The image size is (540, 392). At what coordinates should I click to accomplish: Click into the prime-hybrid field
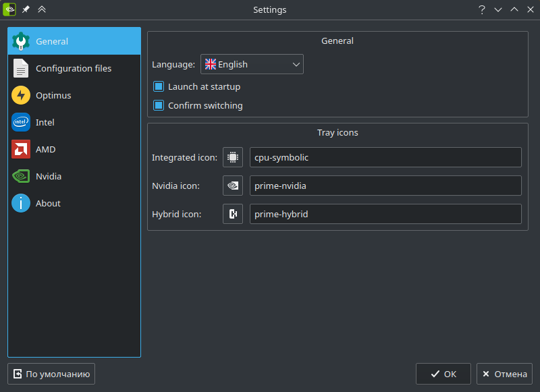385,214
